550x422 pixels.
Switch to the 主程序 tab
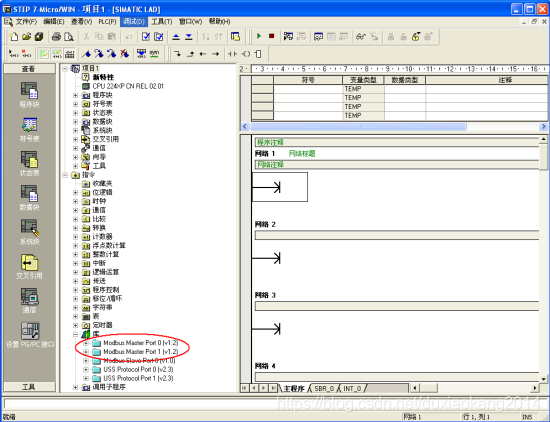tap(294, 388)
